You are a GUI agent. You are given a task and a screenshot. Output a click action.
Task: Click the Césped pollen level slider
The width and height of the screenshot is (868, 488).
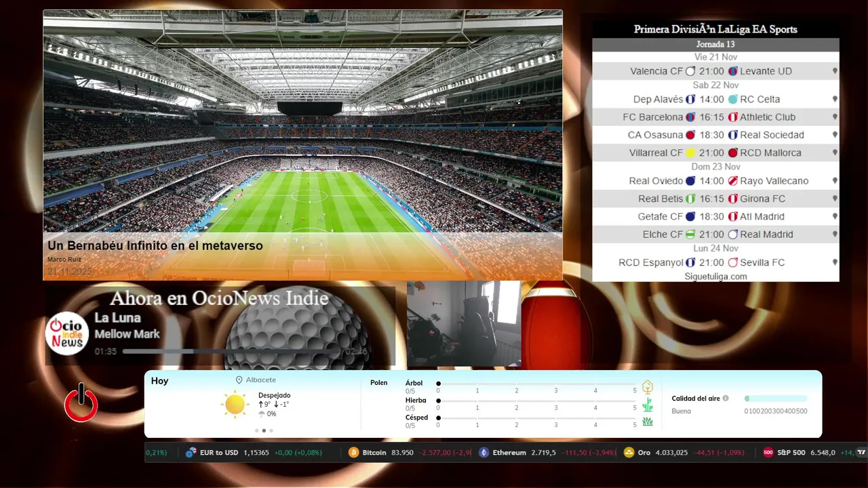click(537, 418)
